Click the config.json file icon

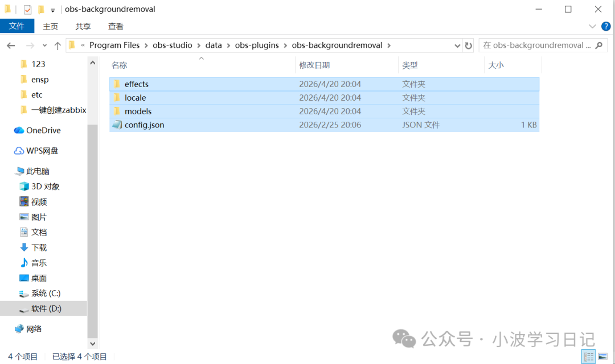(x=117, y=125)
